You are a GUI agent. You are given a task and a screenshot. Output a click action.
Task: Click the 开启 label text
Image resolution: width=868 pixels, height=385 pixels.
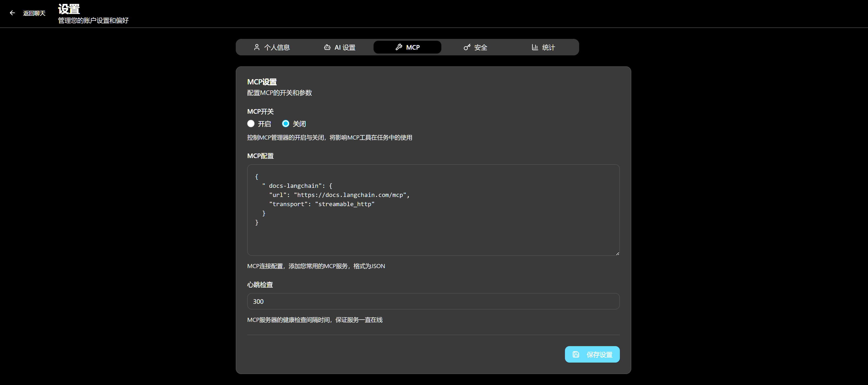click(x=265, y=124)
